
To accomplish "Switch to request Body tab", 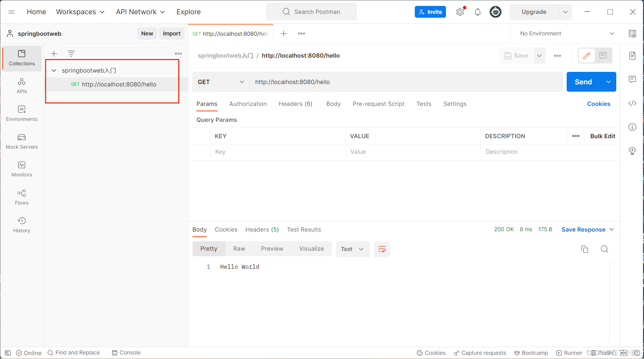I will pyautogui.click(x=333, y=104).
